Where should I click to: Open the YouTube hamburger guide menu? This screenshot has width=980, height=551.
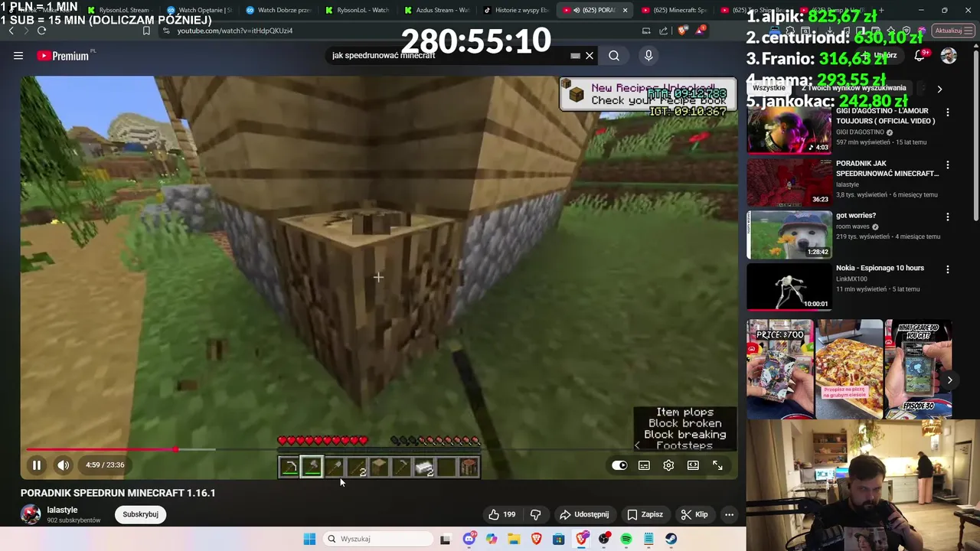point(18,55)
